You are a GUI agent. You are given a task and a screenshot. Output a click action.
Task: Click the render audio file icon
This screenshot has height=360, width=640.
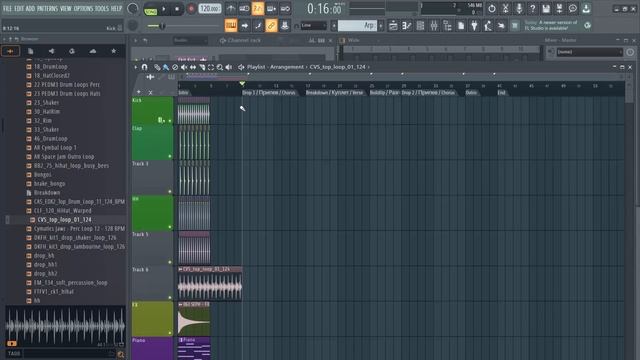[559, 9]
